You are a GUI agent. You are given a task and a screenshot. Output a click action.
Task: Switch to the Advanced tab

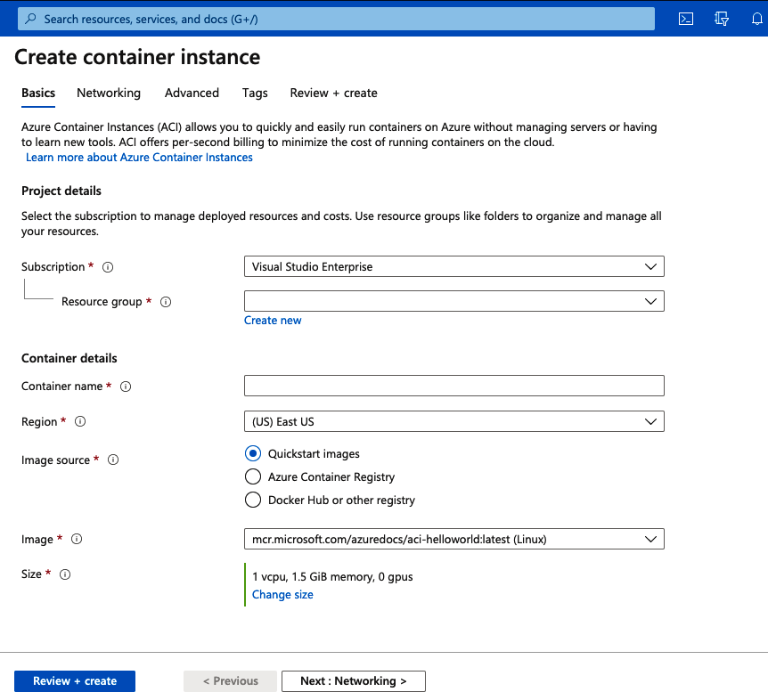[192, 93]
